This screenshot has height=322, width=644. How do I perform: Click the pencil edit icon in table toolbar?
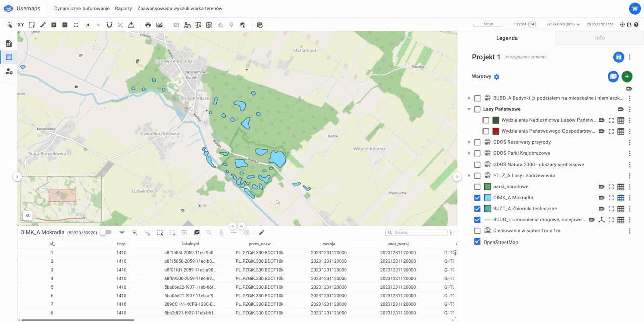(x=261, y=233)
